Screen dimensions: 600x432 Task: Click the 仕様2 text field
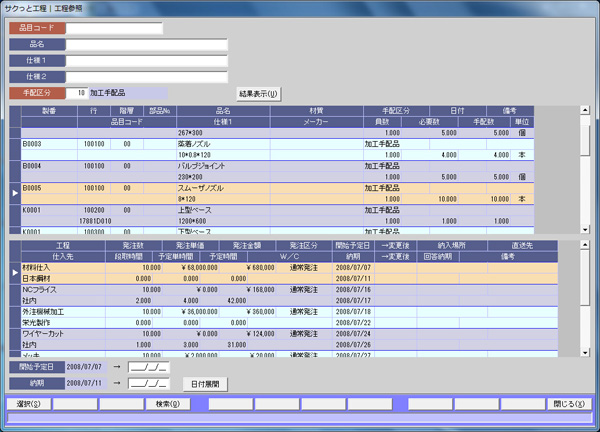(146, 77)
